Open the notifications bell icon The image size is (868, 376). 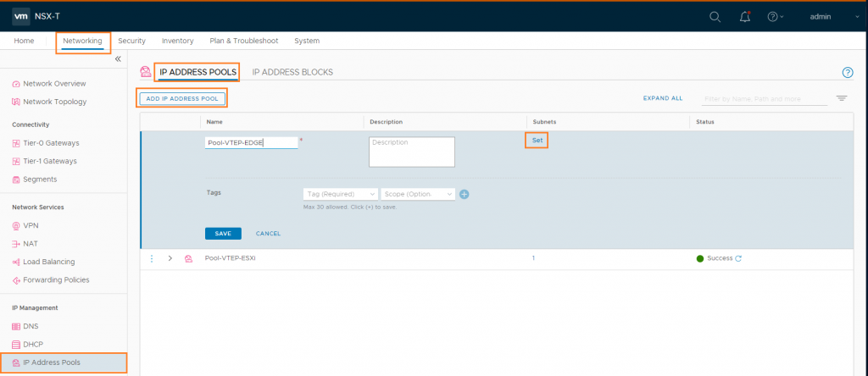pyautogui.click(x=744, y=17)
